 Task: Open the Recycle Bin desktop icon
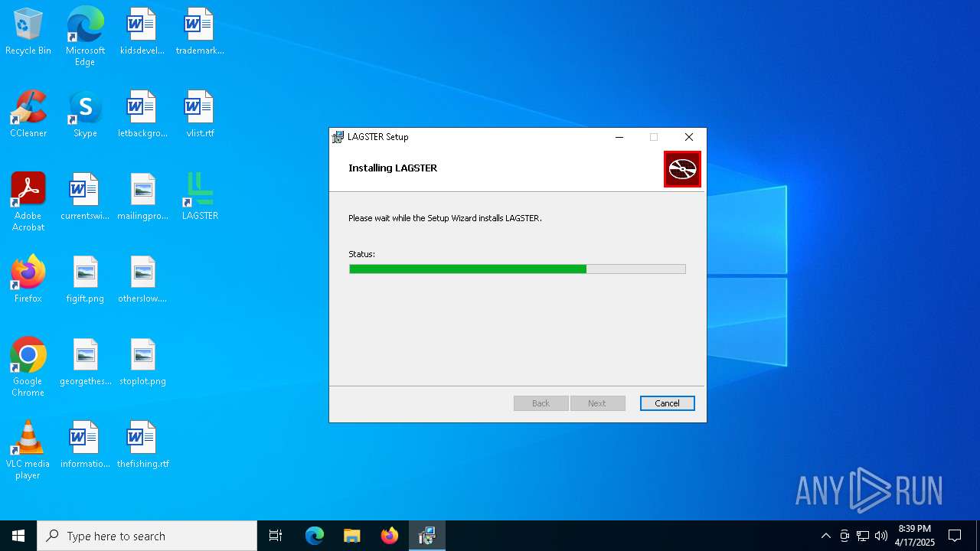click(28, 32)
